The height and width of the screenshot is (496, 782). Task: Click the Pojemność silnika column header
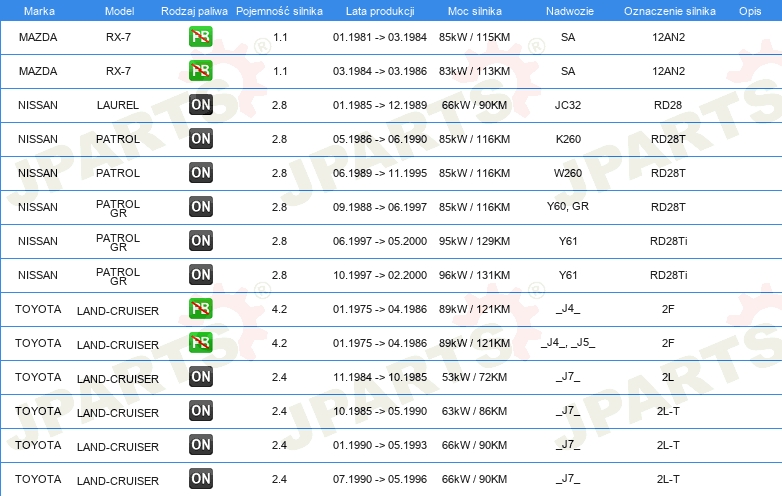(279, 11)
